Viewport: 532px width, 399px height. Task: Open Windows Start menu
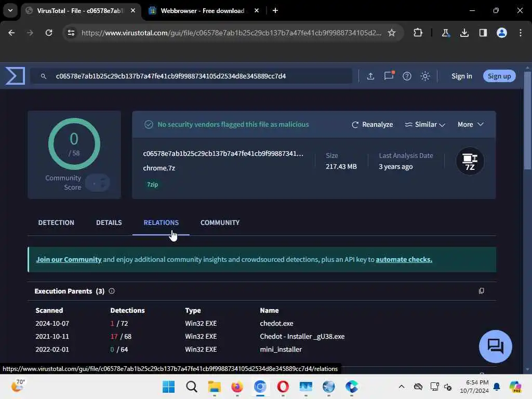(x=168, y=387)
